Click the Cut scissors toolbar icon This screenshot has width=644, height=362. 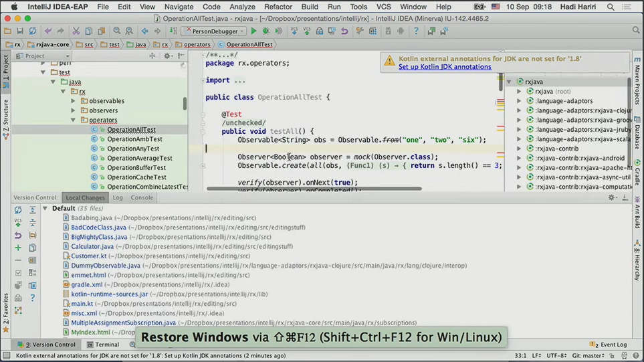pyautogui.click(x=76, y=31)
